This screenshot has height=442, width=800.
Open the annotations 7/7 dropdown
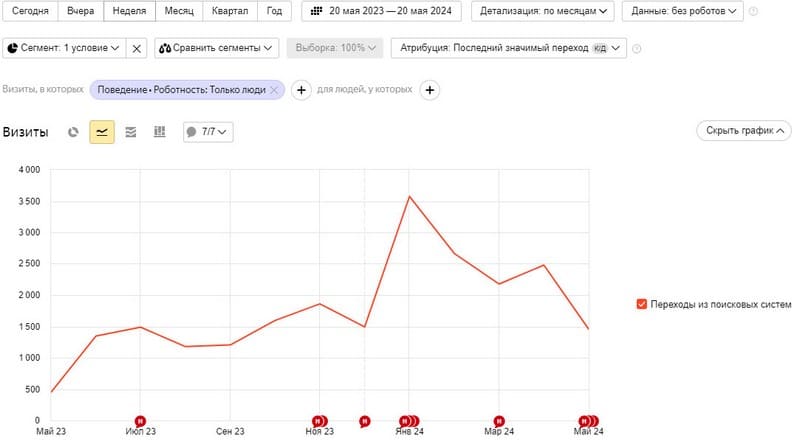[x=208, y=132]
